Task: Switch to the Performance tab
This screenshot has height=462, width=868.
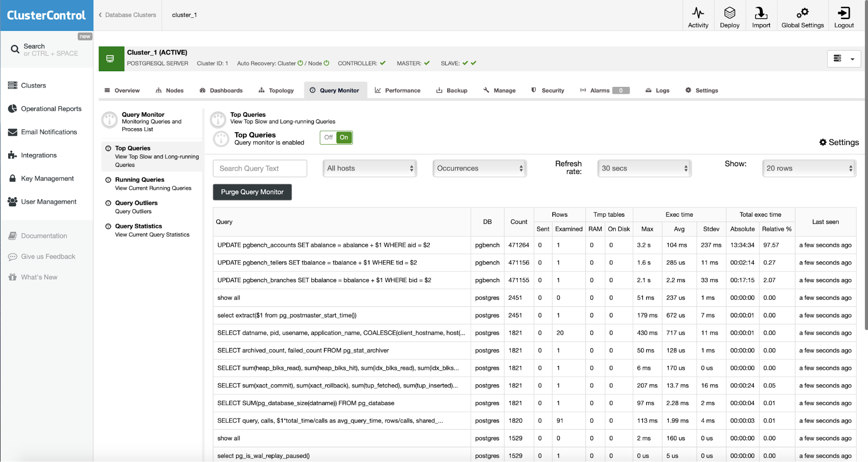Action: pyautogui.click(x=397, y=90)
